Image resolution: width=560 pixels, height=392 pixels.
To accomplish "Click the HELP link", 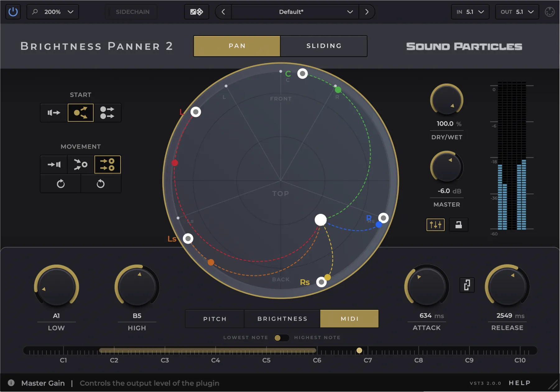I will tap(520, 383).
